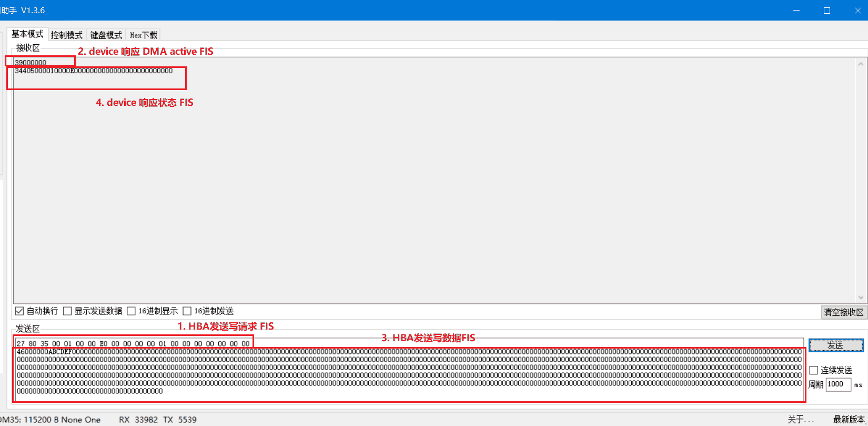This screenshot has height=426, width=868.
Task: Click the received line 39000000
Action: 31,63
